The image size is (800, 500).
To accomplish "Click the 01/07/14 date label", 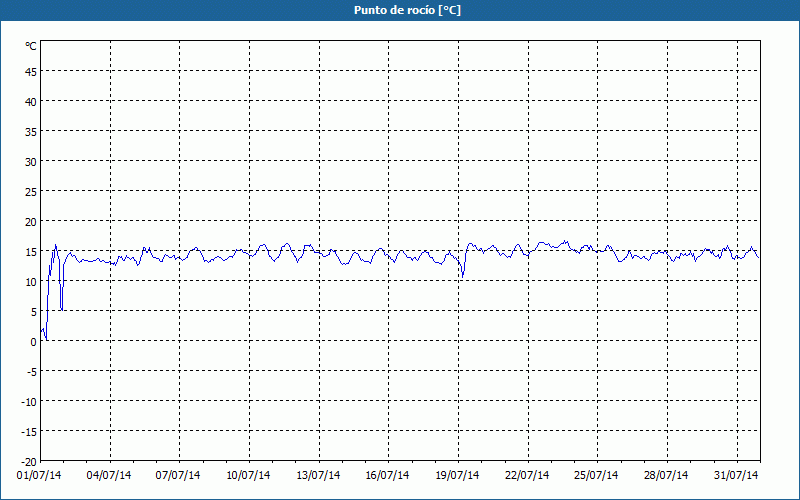I will click(39, 476).
